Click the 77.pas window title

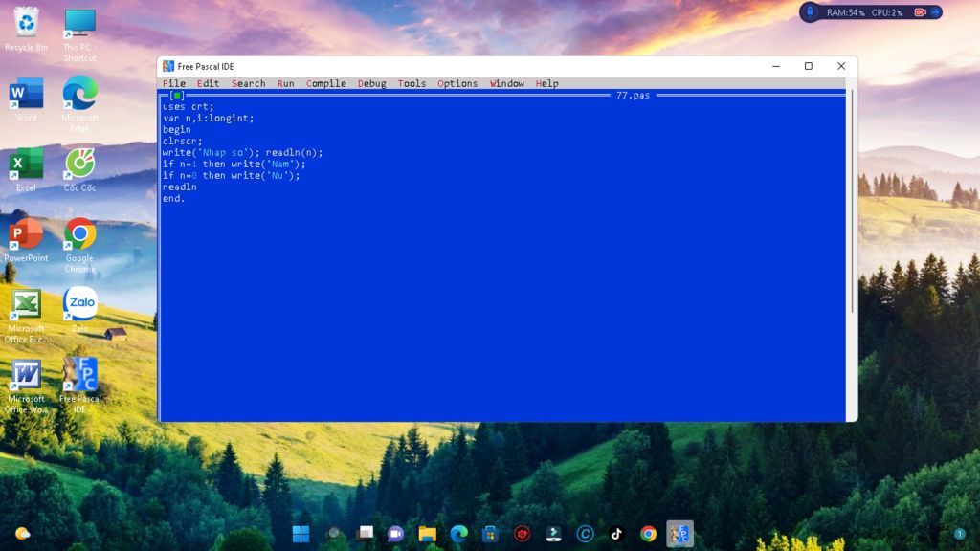(x=634, y=95)
